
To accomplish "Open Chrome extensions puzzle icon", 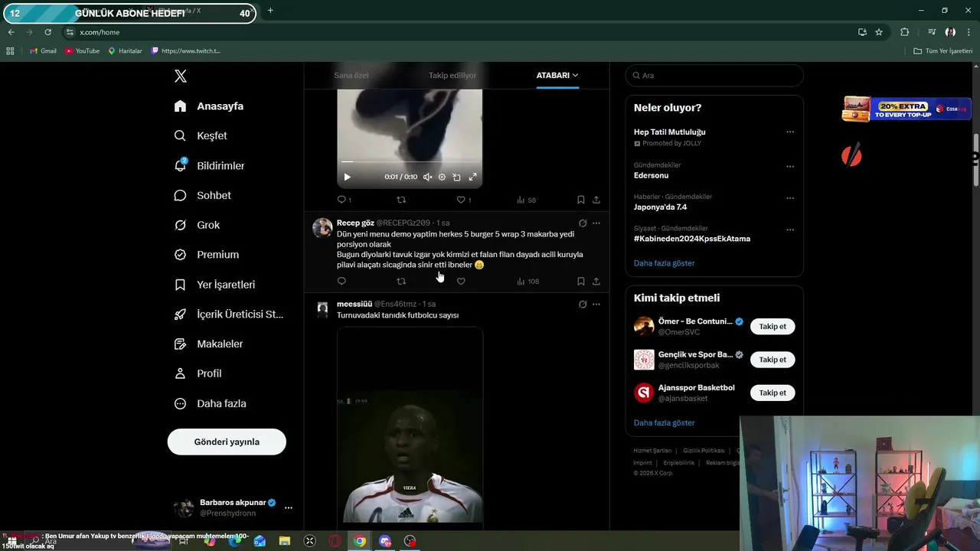I will [x=904, y=32].
